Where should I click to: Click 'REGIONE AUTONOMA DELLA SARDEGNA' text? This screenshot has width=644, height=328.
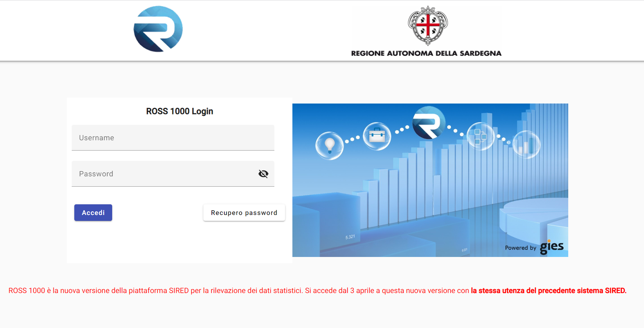pos(426,53)
